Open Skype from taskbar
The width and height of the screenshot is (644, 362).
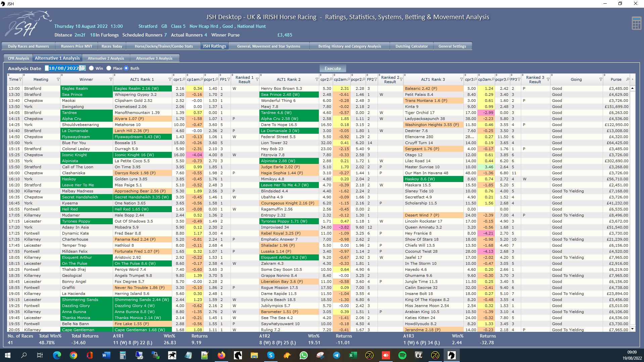coord(271,355)
